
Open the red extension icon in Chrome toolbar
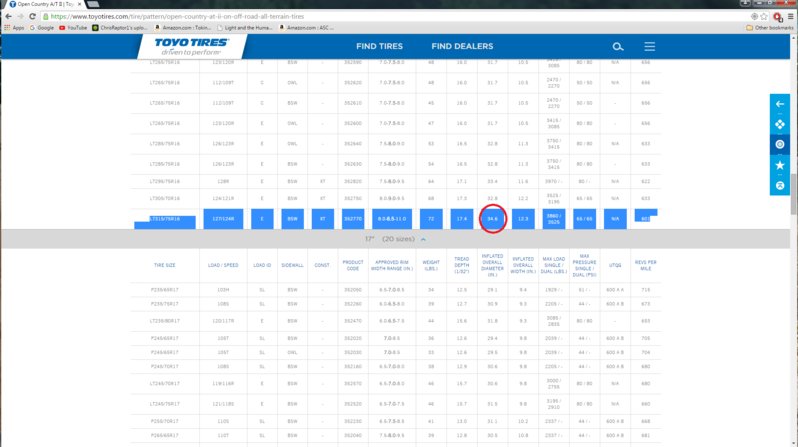777,17
